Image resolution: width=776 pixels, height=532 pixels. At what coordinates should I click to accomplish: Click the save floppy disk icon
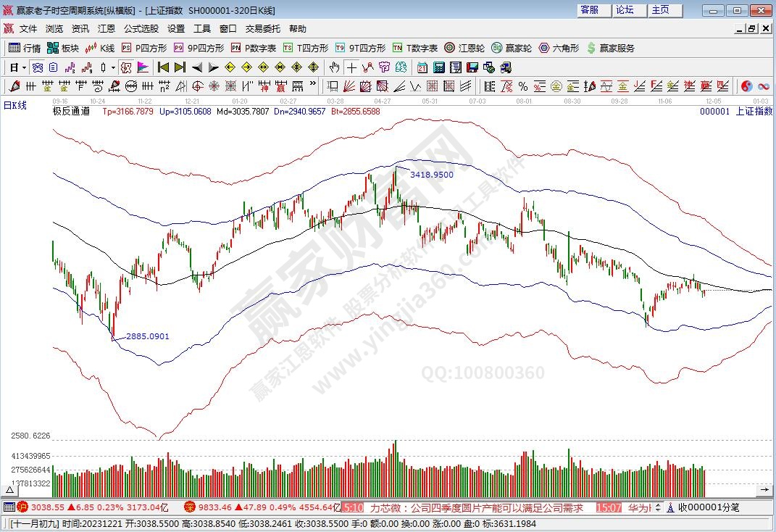click(x=472, y=67)
